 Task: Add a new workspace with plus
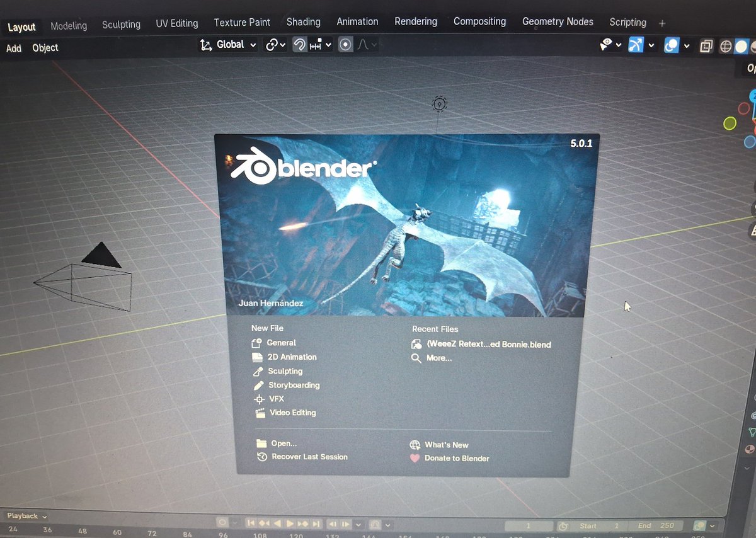[661, 23]
